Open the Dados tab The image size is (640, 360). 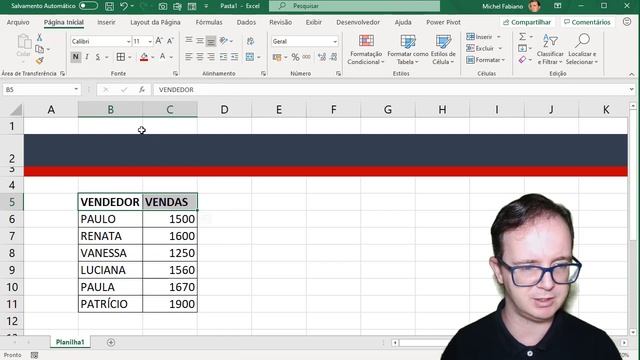tap(246, 22)
